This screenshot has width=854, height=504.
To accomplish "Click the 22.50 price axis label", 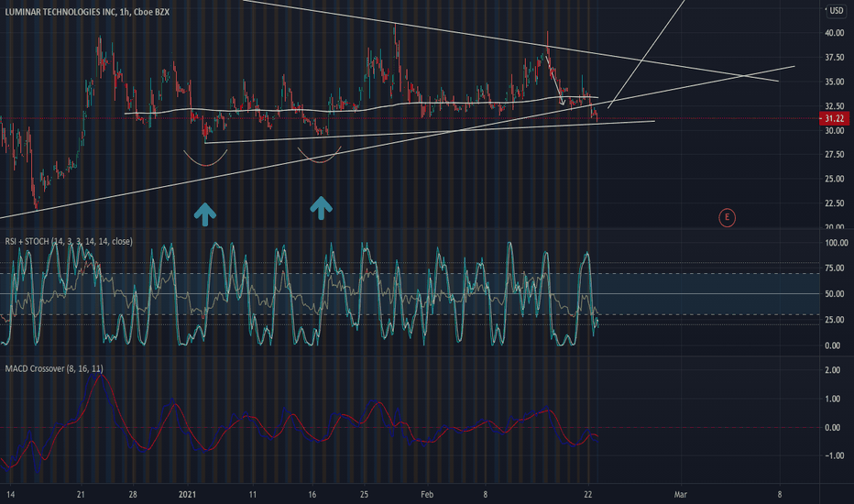I will click(834, 203).
